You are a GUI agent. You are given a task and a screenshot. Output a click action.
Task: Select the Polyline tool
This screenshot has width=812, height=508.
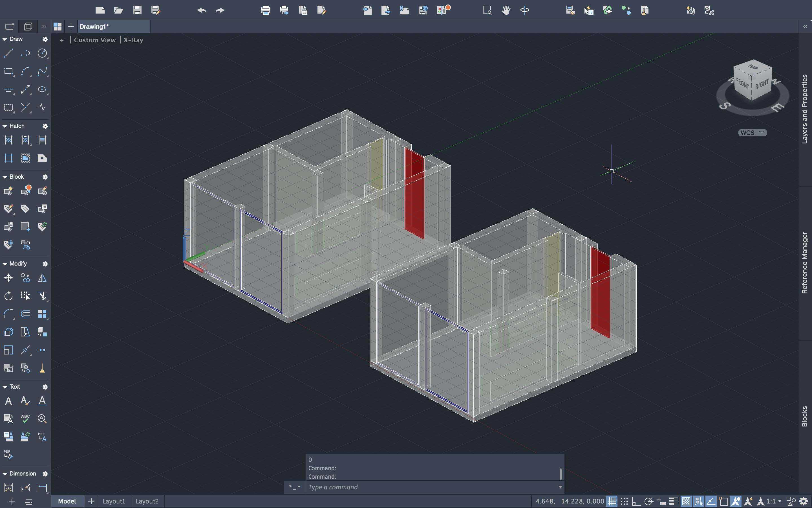point(25,53)
